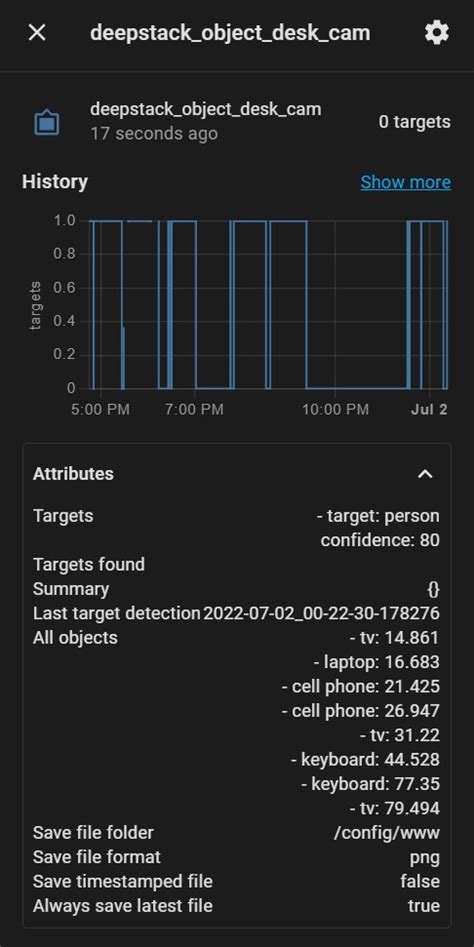Click the blue deepstack entity icon
Viewport: 474px width, 947px height.
click(x=46, y=123)
